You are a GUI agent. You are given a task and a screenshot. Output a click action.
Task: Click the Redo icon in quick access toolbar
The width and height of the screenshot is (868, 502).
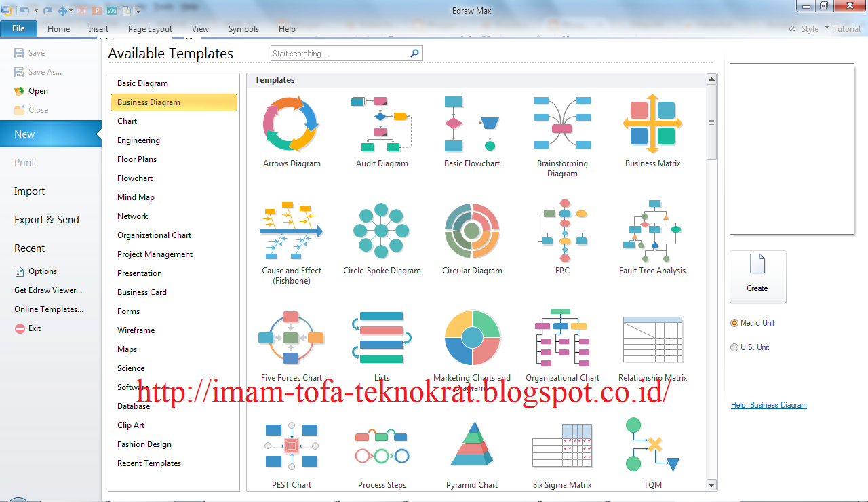pyautogui.click(x=47, y=10)
